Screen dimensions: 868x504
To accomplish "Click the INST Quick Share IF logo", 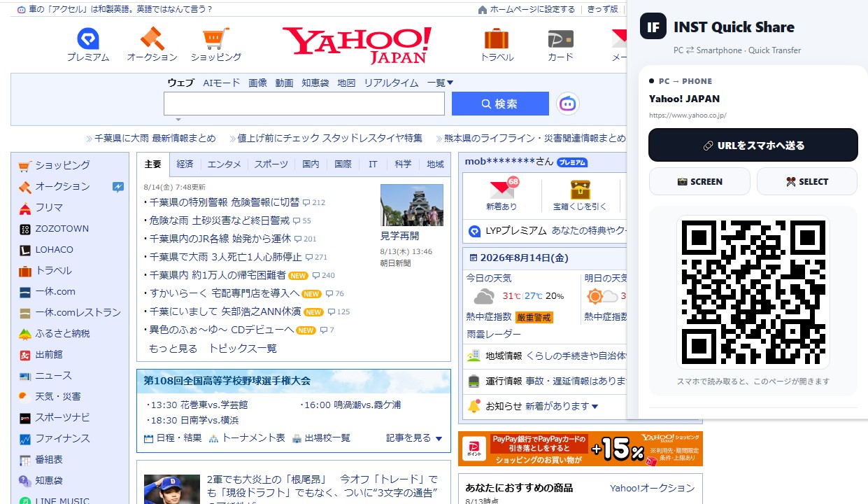I will coord(653,27).
